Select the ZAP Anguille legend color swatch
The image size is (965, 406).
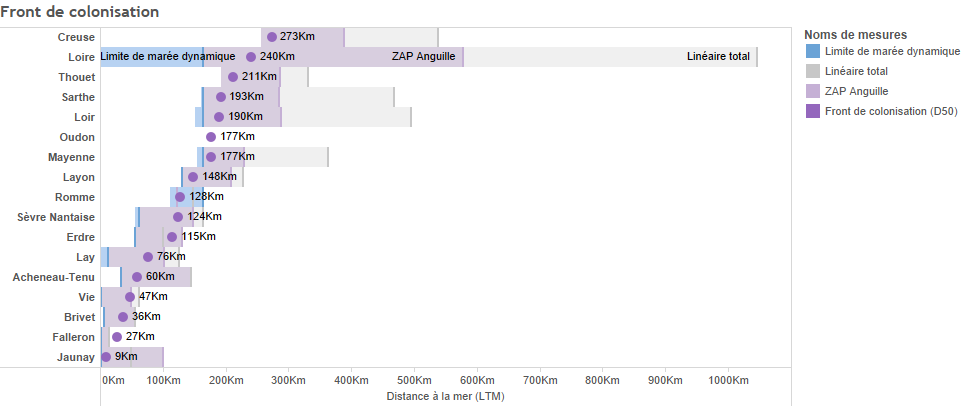click(x=812, y=91)
